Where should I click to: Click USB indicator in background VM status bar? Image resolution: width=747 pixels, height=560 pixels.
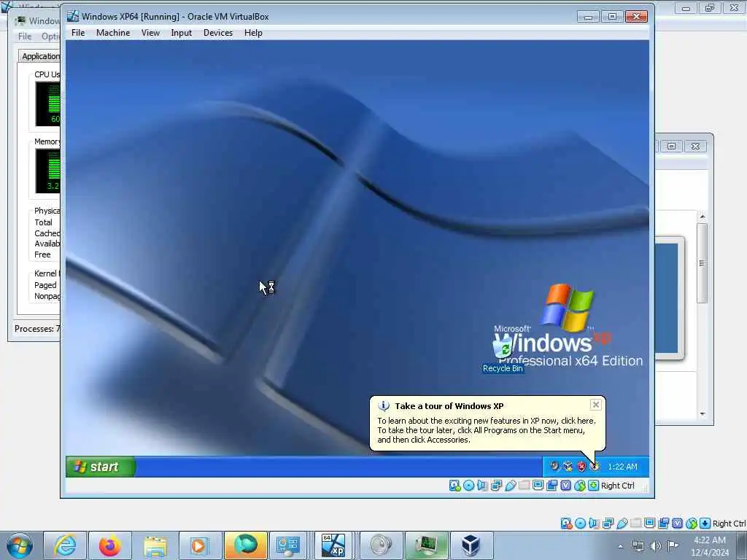pyautogui.click(x=622, y=524)
